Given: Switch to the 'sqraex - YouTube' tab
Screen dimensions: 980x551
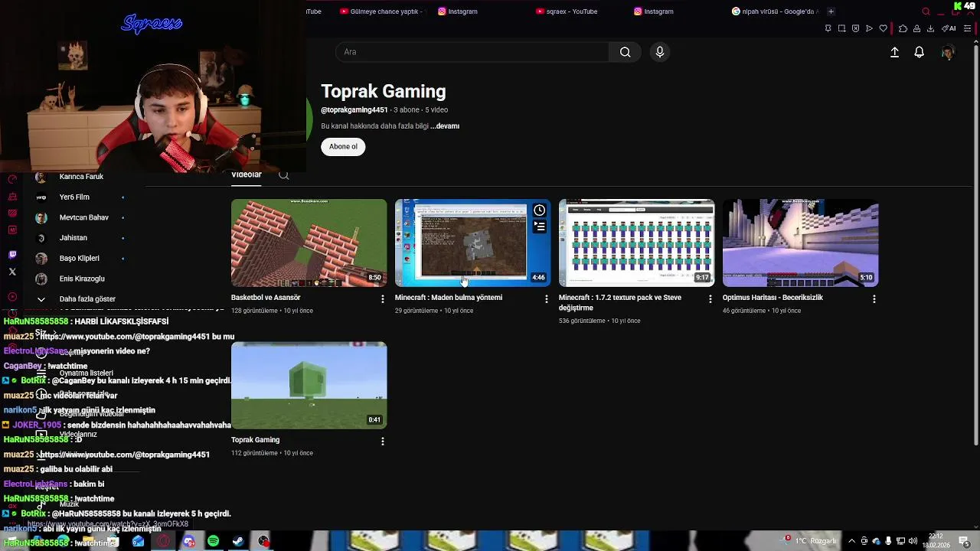Looking at the screenshot, I should click(567, 11).
